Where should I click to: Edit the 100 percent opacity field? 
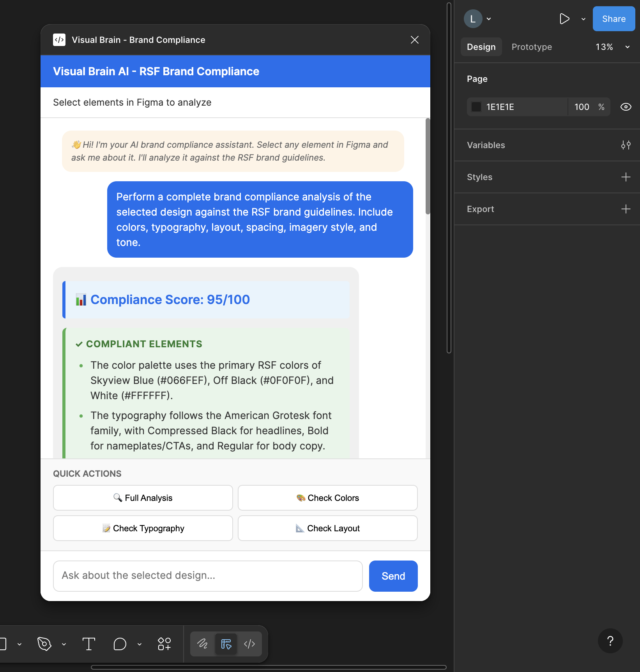(x=582, y=107)
